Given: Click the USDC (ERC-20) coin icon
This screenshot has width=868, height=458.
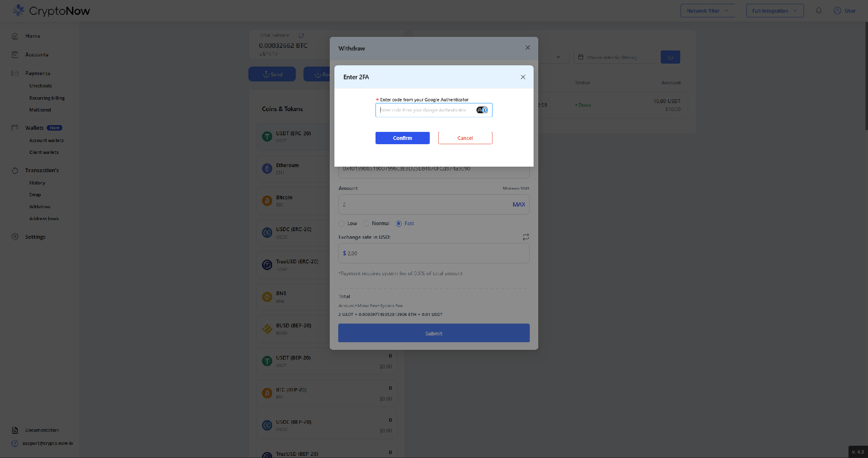Looking at the screenshot, I should click(267, 232).
